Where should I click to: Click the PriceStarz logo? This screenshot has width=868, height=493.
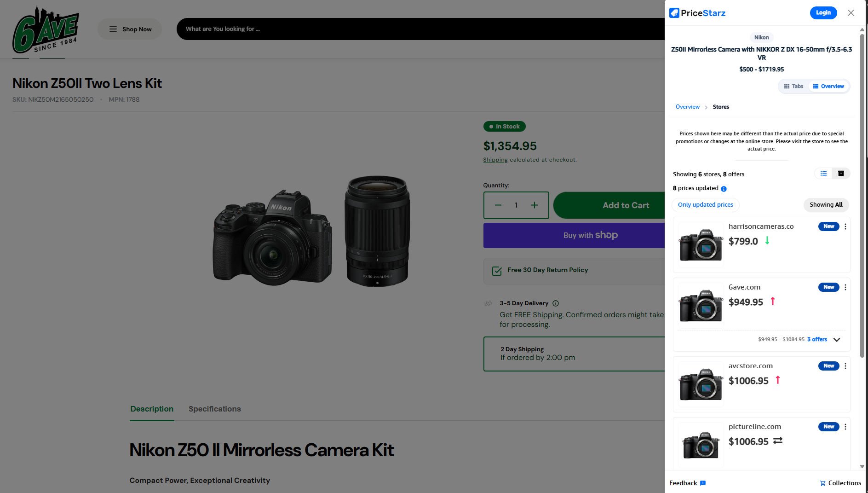[x=697, y=13]
